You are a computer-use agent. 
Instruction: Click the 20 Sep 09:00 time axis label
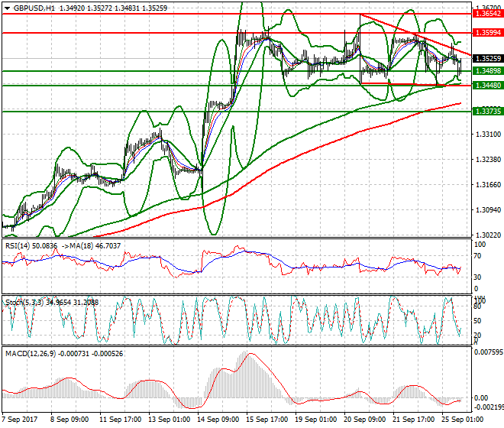(364, 420)
